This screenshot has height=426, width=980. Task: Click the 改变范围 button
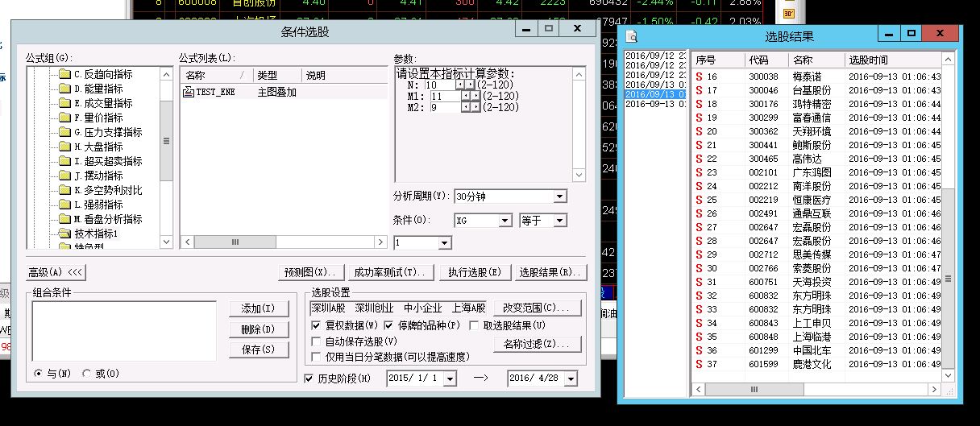536,308
